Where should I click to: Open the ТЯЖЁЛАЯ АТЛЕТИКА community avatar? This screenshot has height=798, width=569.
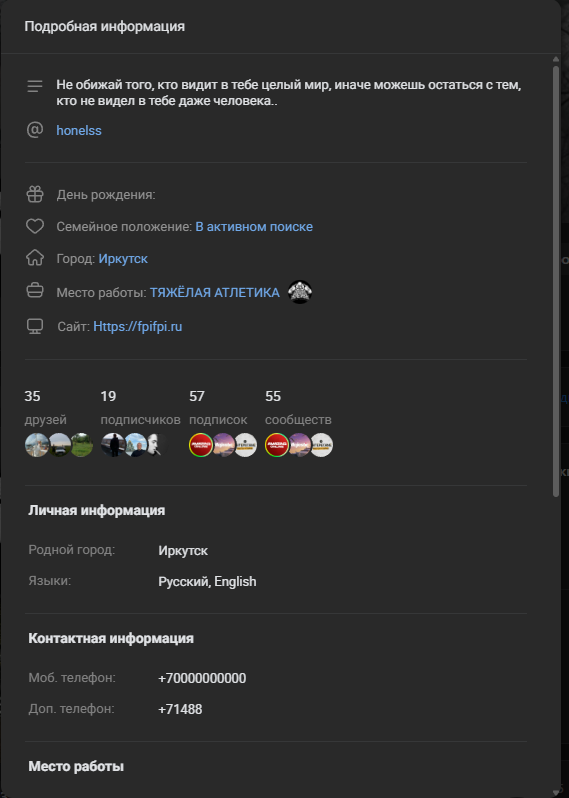[x=300, y=292]
